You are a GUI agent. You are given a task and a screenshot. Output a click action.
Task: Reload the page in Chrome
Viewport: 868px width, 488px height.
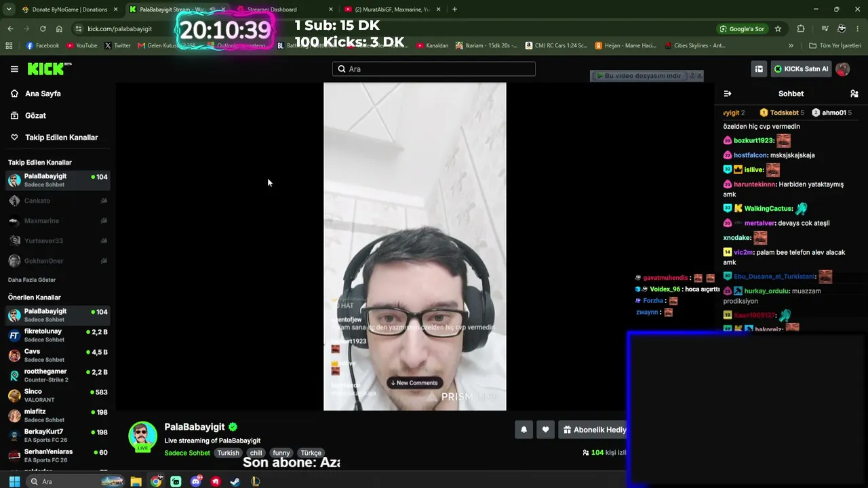pos(43,28)
